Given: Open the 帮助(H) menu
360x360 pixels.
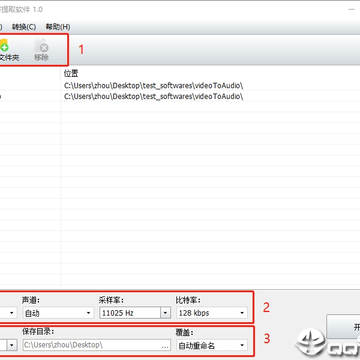Looking at the screenshot, I should tap(58, 27).
